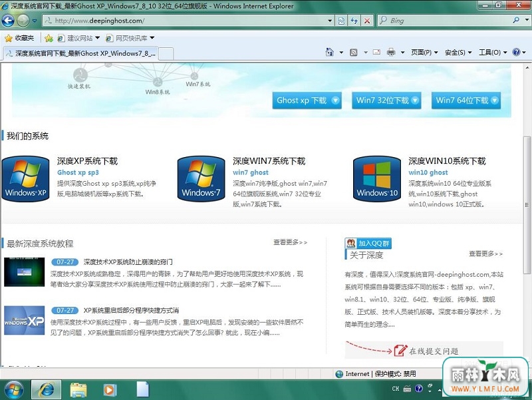Click the Internet Explorer taskbar icon
The width and height of the screenshot is (532, 400).
tap(47, 389)
